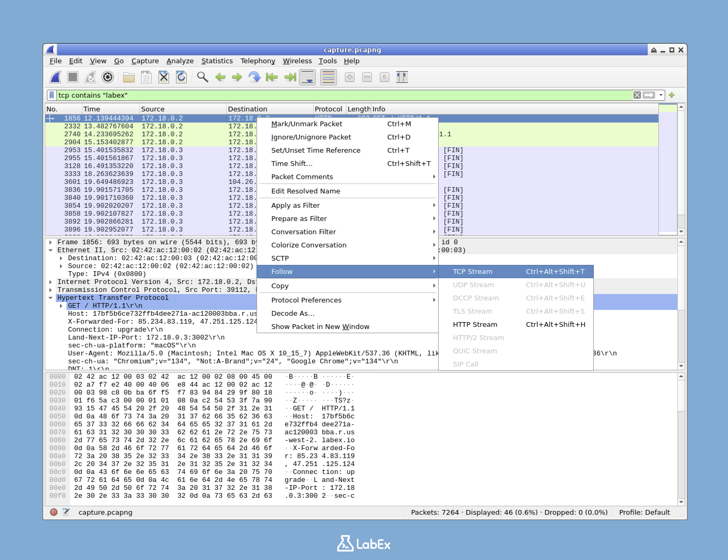The image size is (728, 560).
Task: Click the display filter text field
Action: (333, 95)
